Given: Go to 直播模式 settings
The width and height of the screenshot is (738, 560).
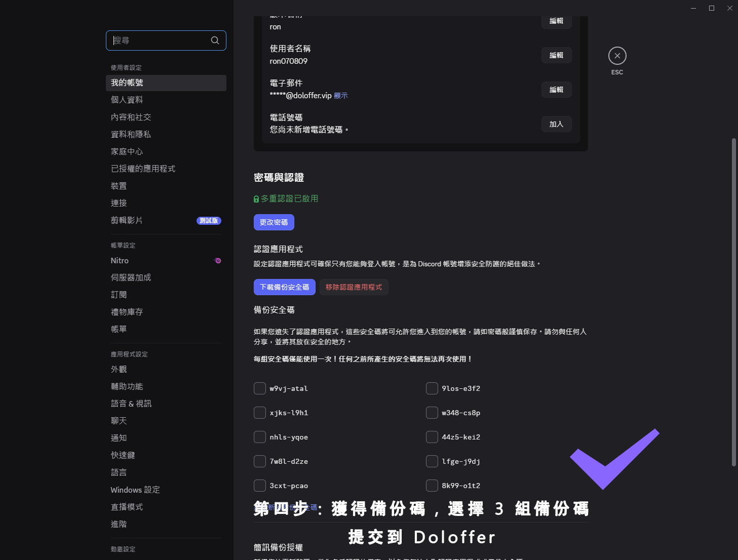Looking at the screenshot, I should (166, 507).
